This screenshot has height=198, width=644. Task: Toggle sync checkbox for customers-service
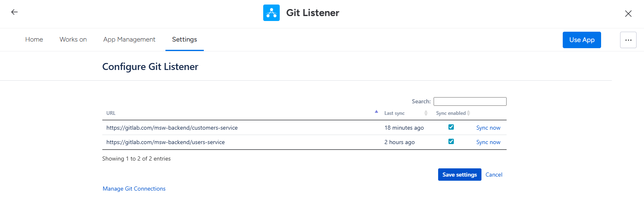point(451,127)
